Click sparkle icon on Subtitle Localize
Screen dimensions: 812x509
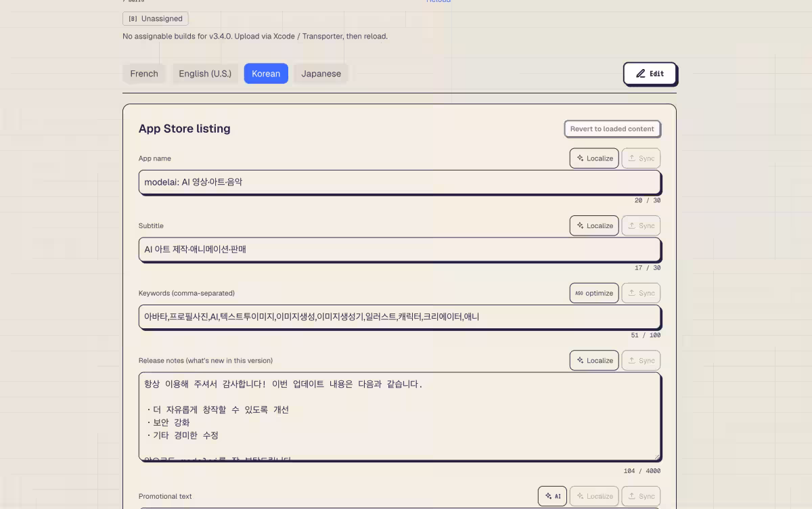click(x=581, y=226)
